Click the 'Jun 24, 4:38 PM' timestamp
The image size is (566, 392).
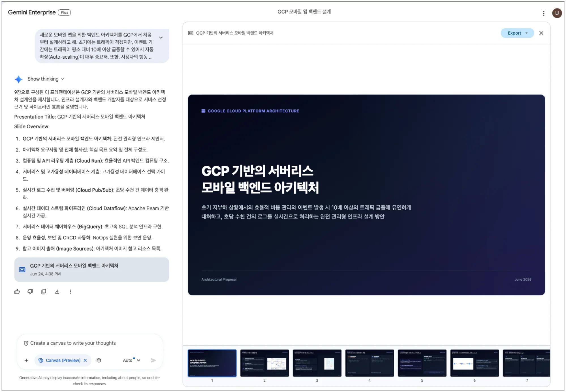click(45, 274)
